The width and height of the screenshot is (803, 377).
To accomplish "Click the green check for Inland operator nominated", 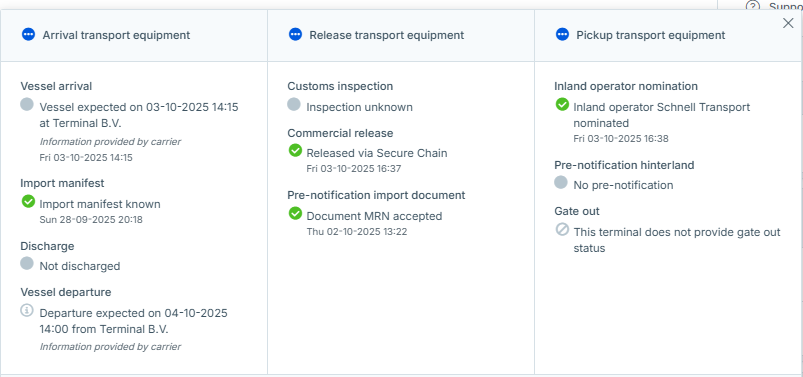I will tap(562, 104).
